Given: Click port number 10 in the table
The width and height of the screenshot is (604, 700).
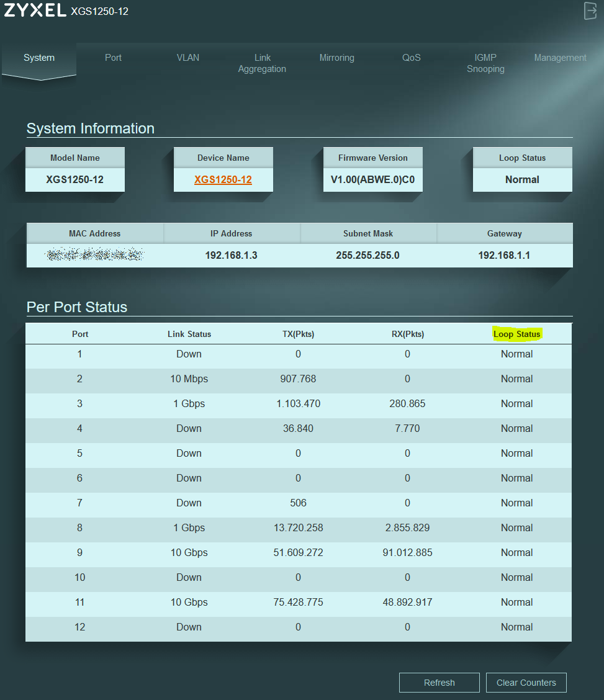Looking at the screenshot, I should pos(80,577).
